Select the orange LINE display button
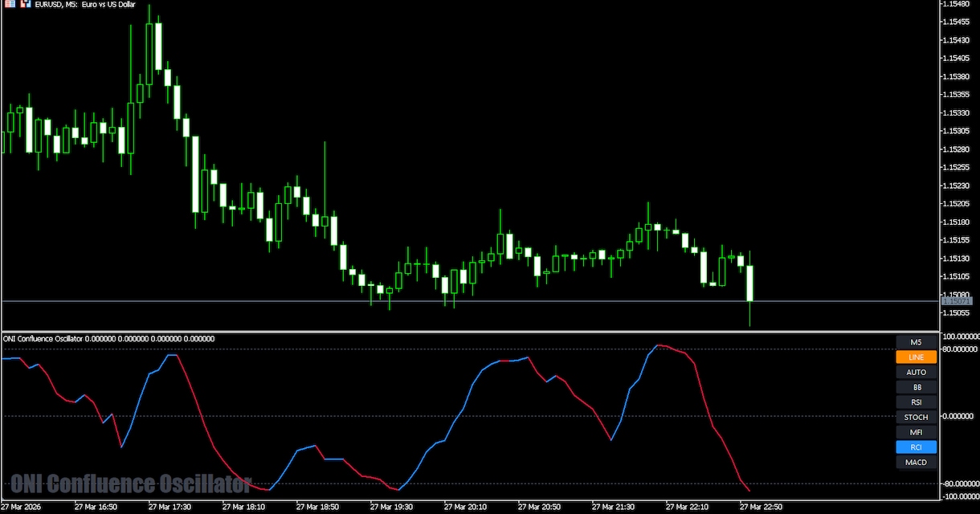The image size is (980, 514). 916,357
